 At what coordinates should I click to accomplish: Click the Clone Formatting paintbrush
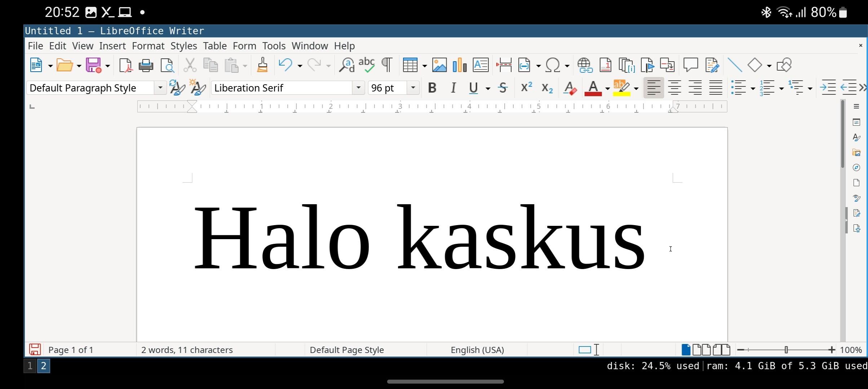coord(262,65)
